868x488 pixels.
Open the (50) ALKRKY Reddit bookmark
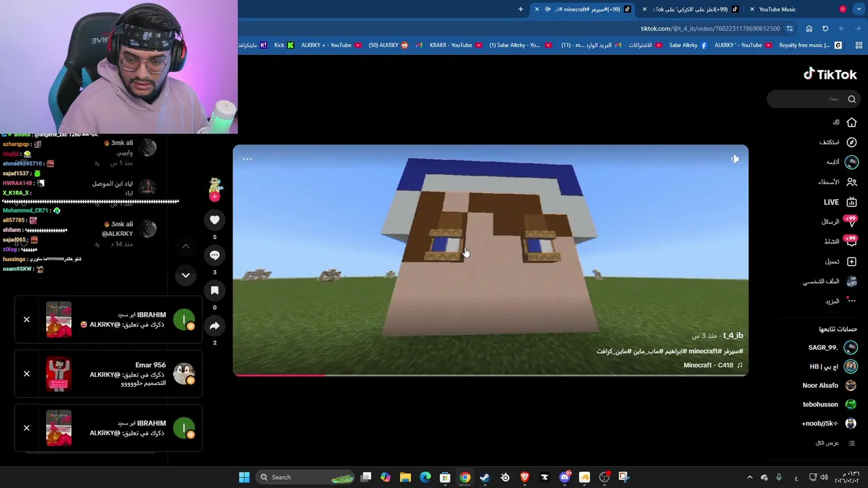pyautogui.click(x=389, y=45)
